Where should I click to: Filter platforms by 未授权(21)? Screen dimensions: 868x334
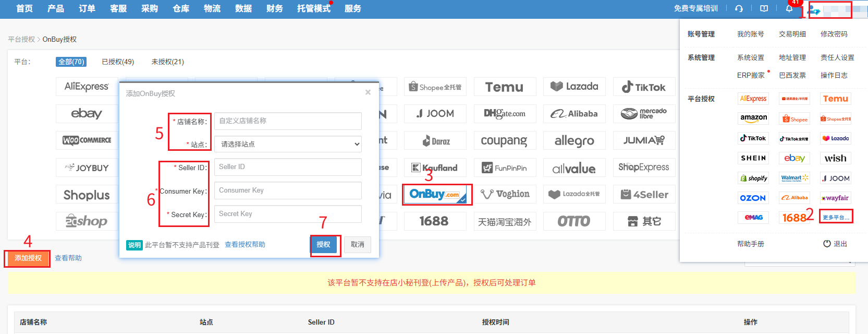coord(167,62)
